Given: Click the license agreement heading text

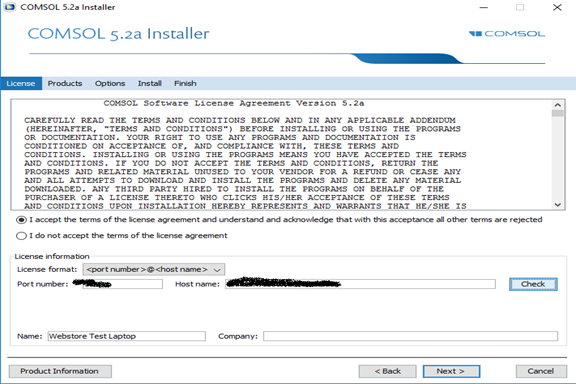Looking at the screenshot, I should [x=234, y=103].
